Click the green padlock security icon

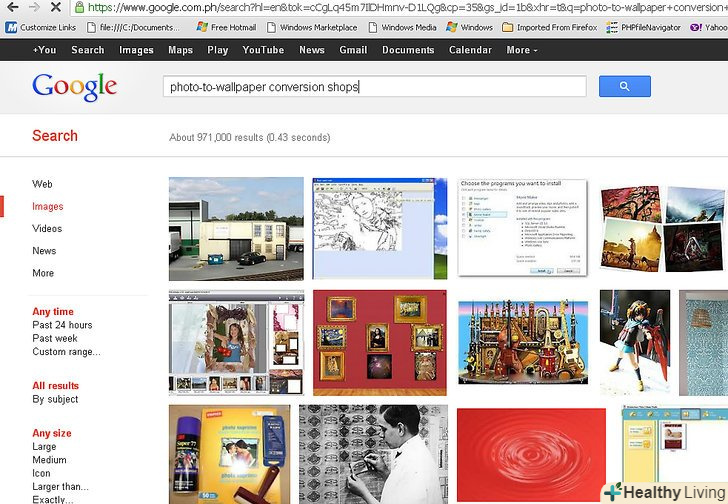[79, 7]
